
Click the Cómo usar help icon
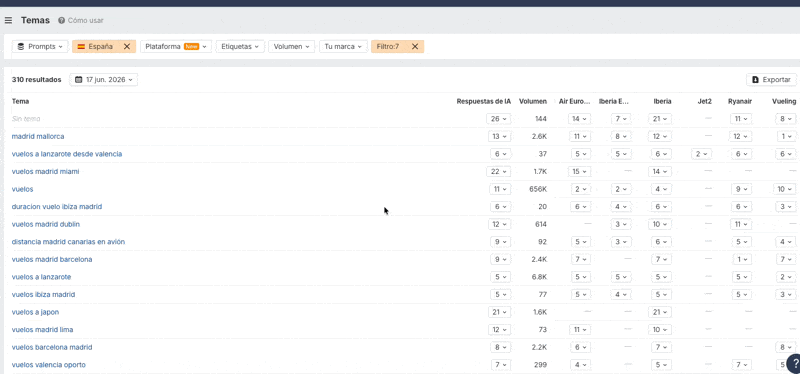click(61, 20)
